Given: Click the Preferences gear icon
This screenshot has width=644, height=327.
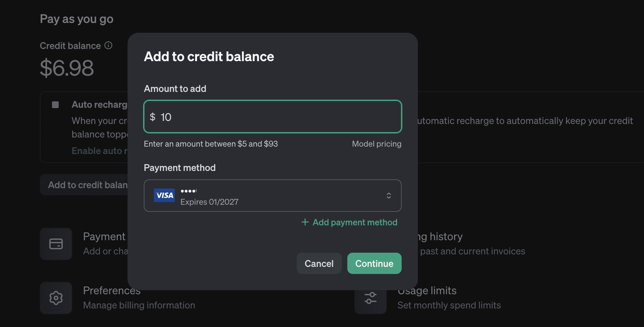Looking at the screenshot, I should tap(56, 298).
